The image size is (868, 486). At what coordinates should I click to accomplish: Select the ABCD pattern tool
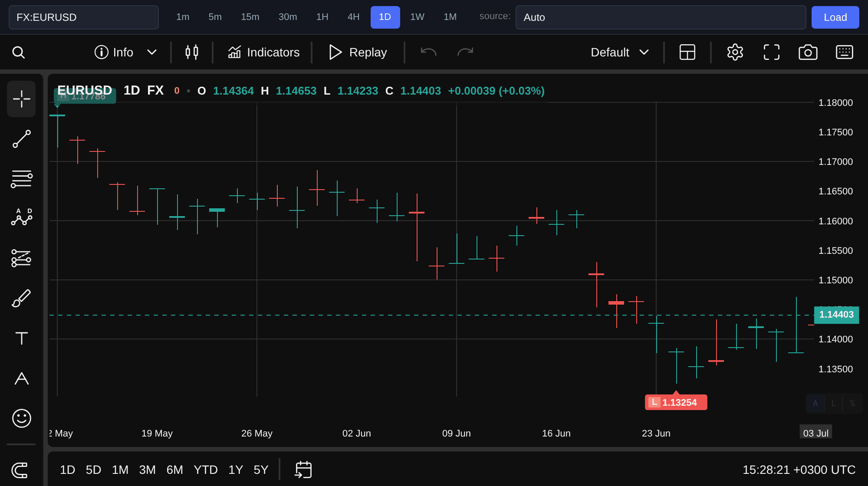click(21, 217)
